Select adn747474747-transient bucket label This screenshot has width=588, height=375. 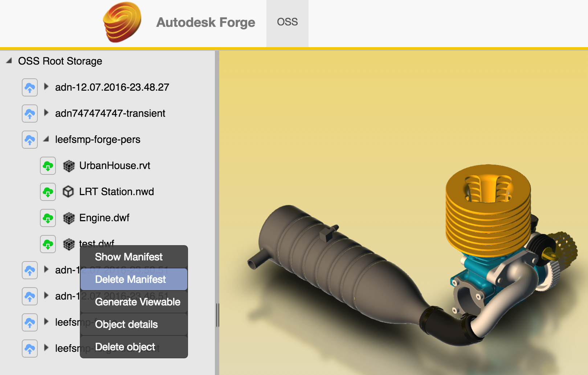[110, 113]
